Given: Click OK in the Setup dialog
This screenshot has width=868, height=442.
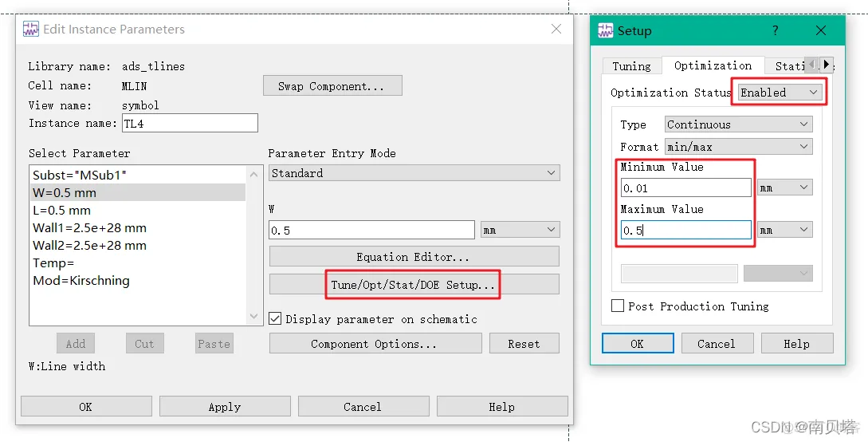Looking at the screenshot, I should coord(638,343).
